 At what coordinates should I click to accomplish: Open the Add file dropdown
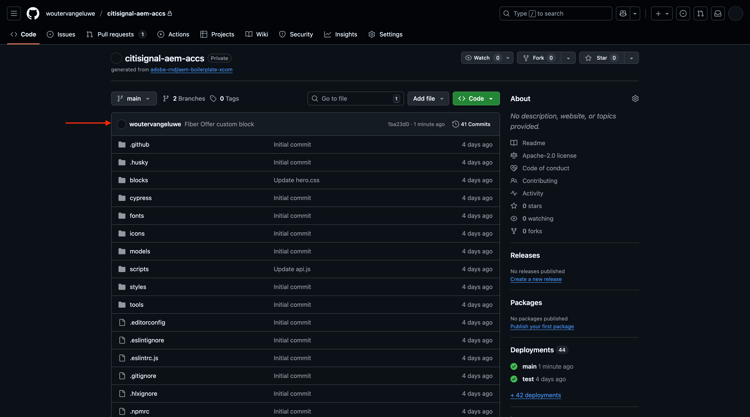coord(428,99)
